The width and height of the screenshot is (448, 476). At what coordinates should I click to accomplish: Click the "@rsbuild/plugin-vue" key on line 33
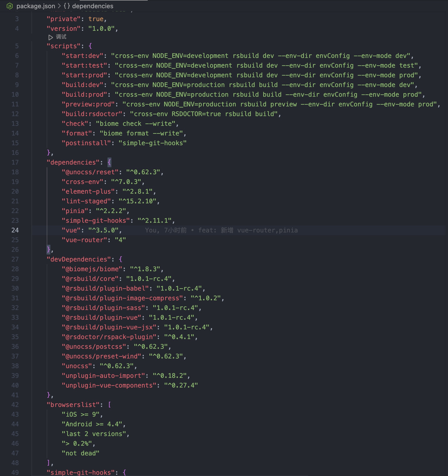point(102,317)
